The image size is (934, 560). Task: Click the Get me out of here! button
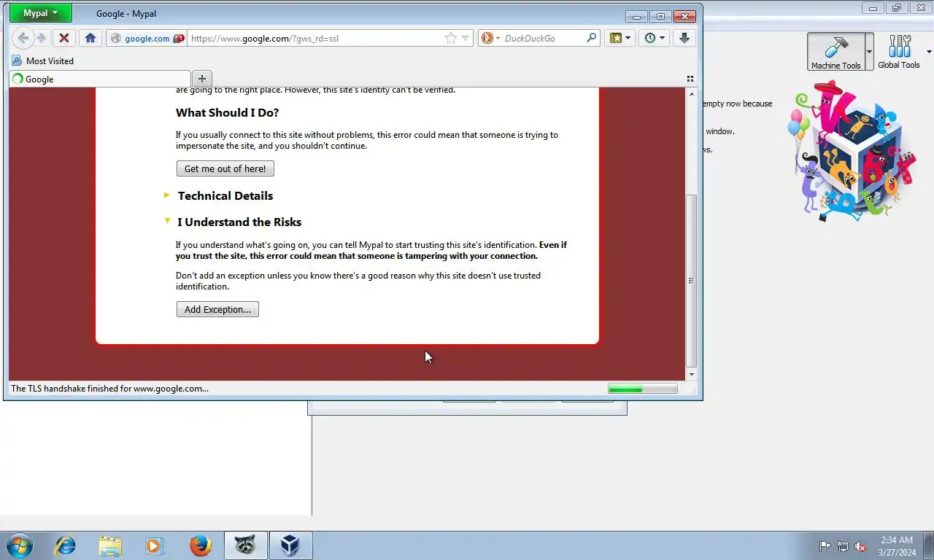pyautogui.click(x=225, y=168)
